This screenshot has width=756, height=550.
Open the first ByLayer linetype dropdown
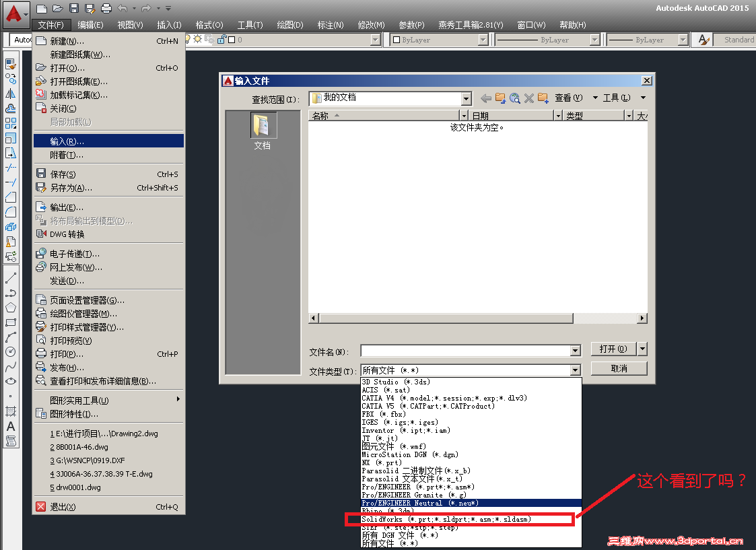[x=596, y=40]
